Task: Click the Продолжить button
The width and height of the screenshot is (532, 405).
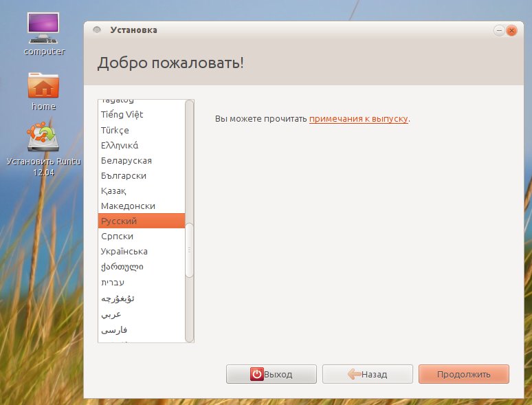Action: (464, 374)
